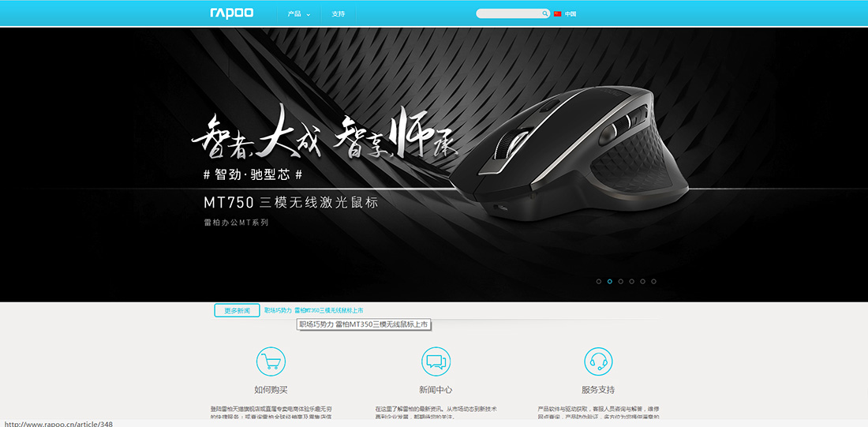Click the Rapoo logo in header
The image size is (868, 427).
pyautogui.click(x=231, y=13)
